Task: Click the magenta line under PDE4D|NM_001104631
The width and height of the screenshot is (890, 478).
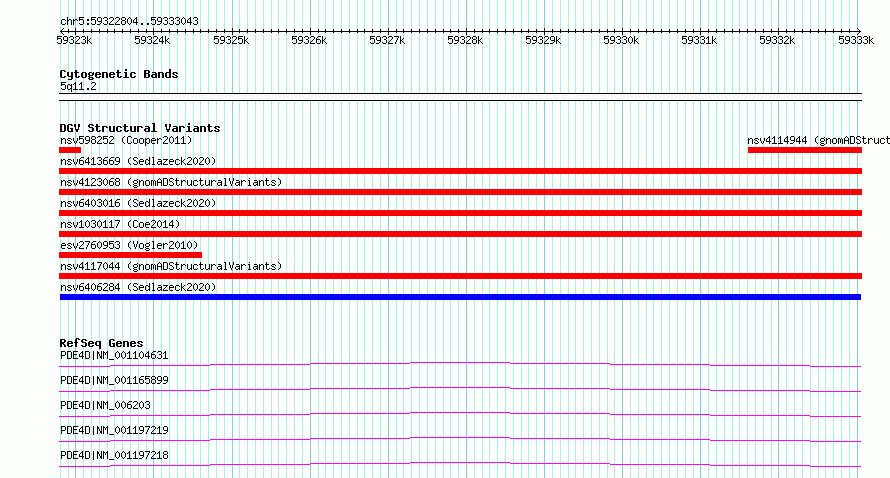Action: click(460, 364)
